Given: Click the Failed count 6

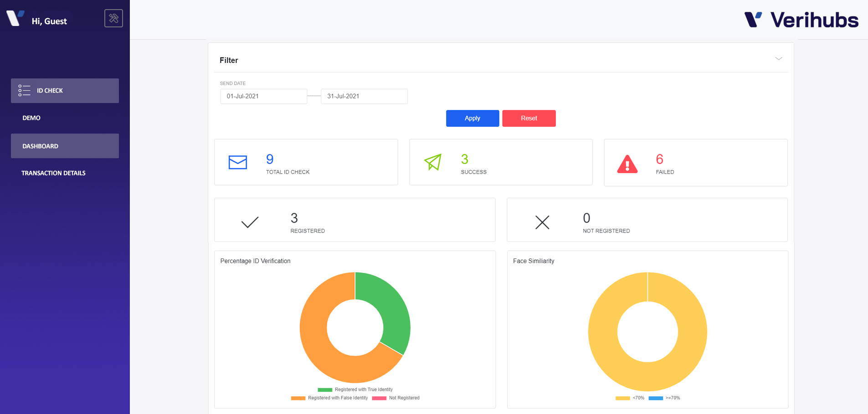Looking at the screenshot, I should [660, 159].
